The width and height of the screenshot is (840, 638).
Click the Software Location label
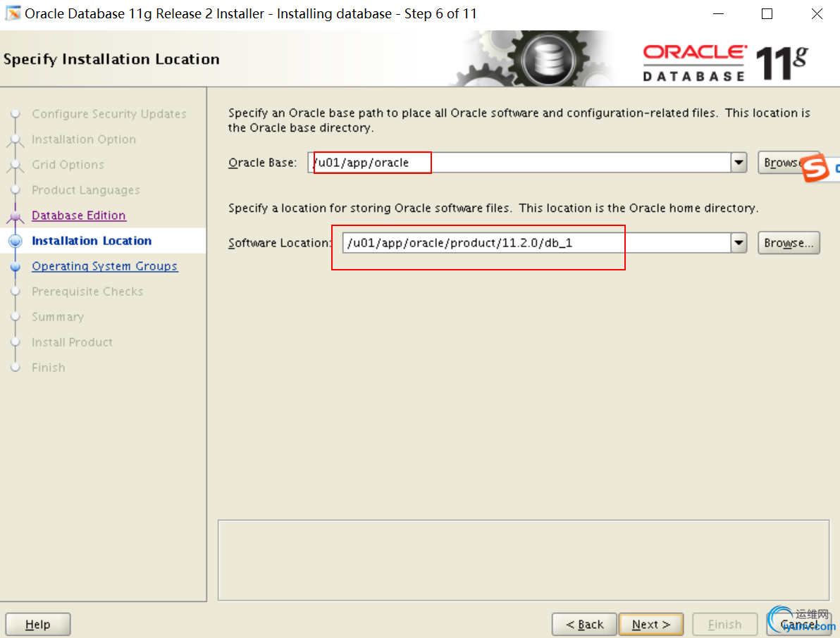pos(280,243)
